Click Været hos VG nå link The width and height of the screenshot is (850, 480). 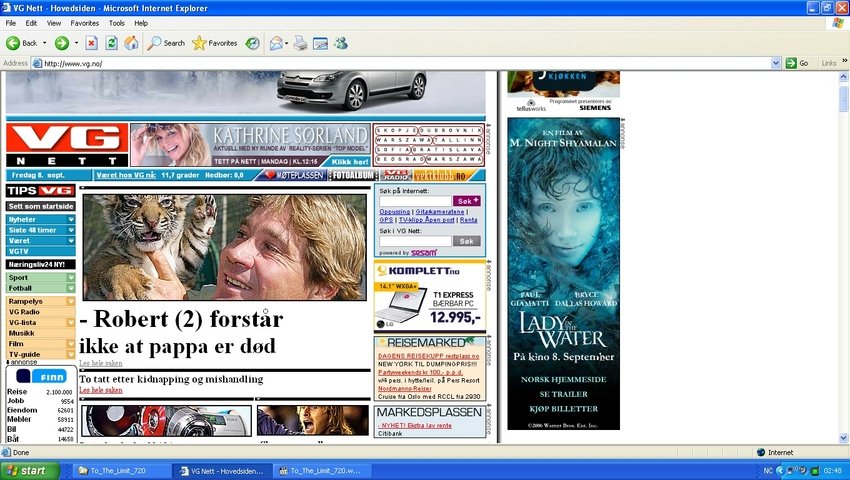(x=126, y=175)
